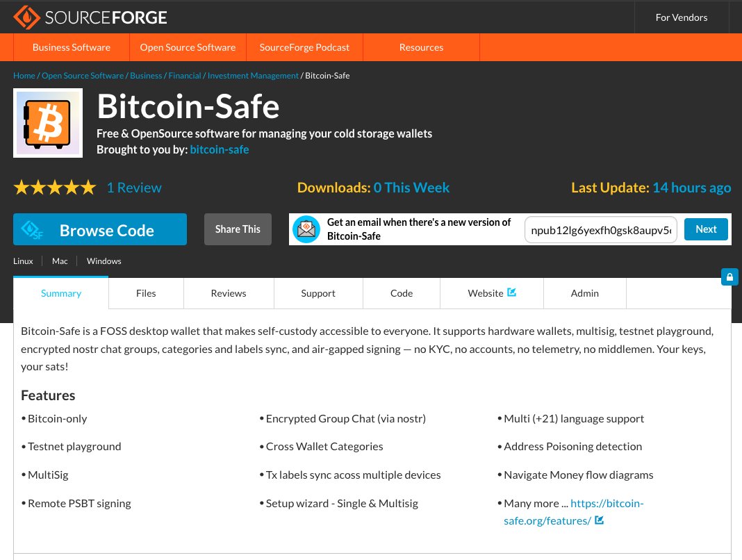This screenshot has width=742, height=560.
Task: Open the Business Software menu
Action: (x=72, y=47)
